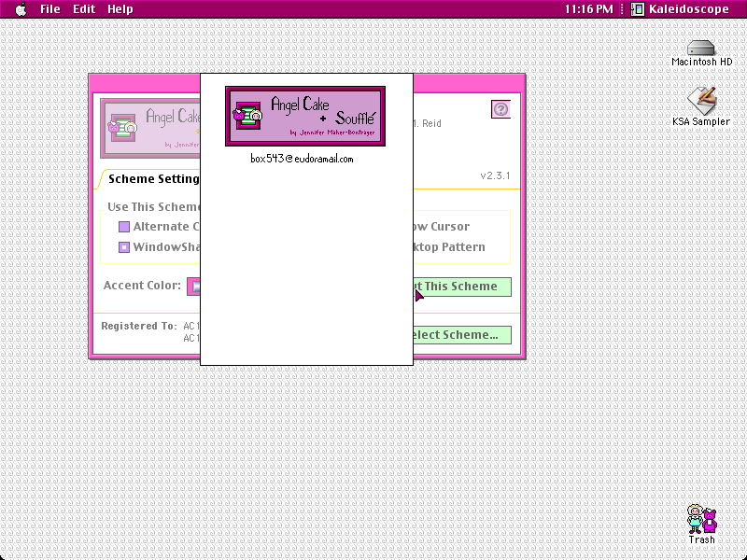Screen dimensions: 747x560
Task: Click the Angel Cake Soufflé banner image
Action: [x=305, y=116]
